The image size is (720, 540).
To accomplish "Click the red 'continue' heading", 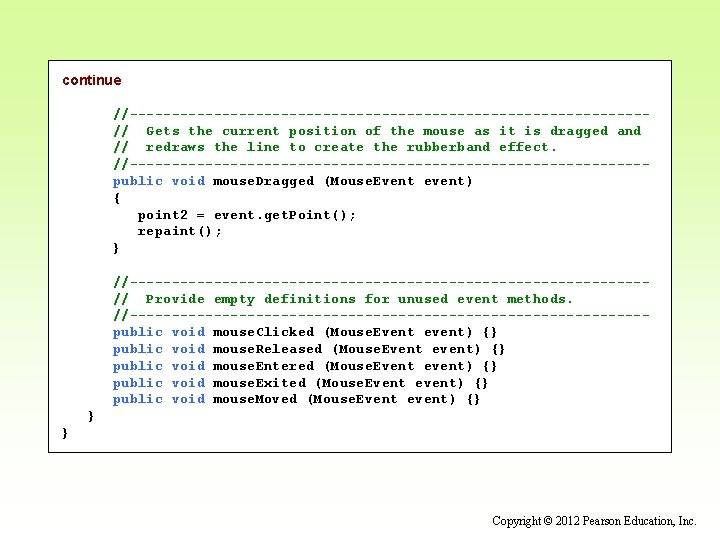I will click(92, 80).
